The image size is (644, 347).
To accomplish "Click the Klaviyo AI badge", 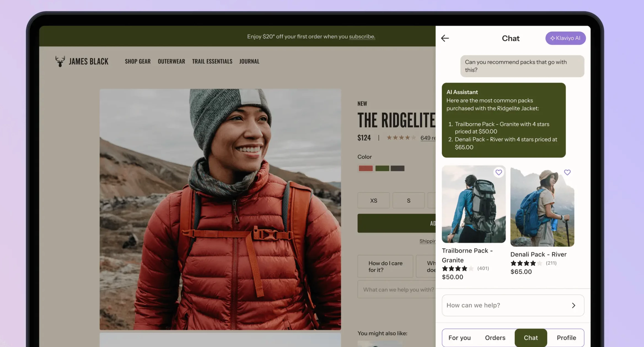I will tap(565, 38).
